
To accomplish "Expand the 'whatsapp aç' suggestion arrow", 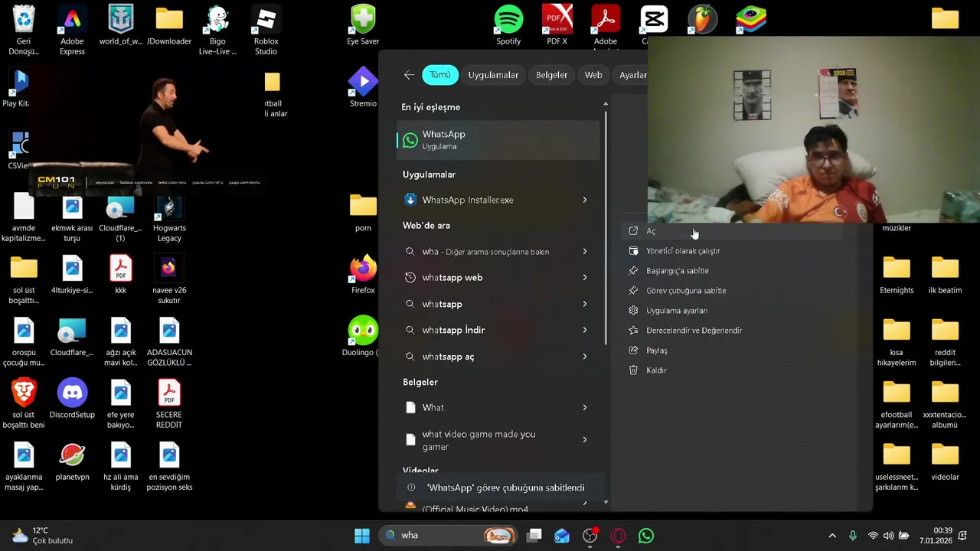I will pos(585,357).
